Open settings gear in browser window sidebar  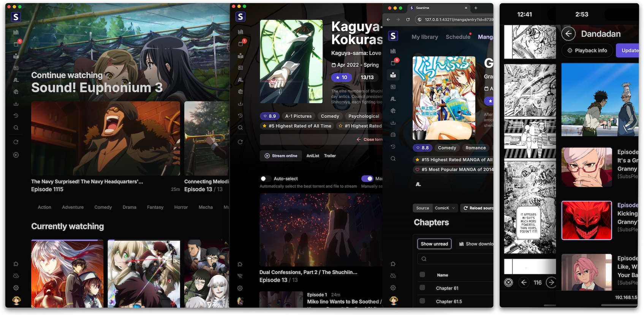(x=393, y=288)
